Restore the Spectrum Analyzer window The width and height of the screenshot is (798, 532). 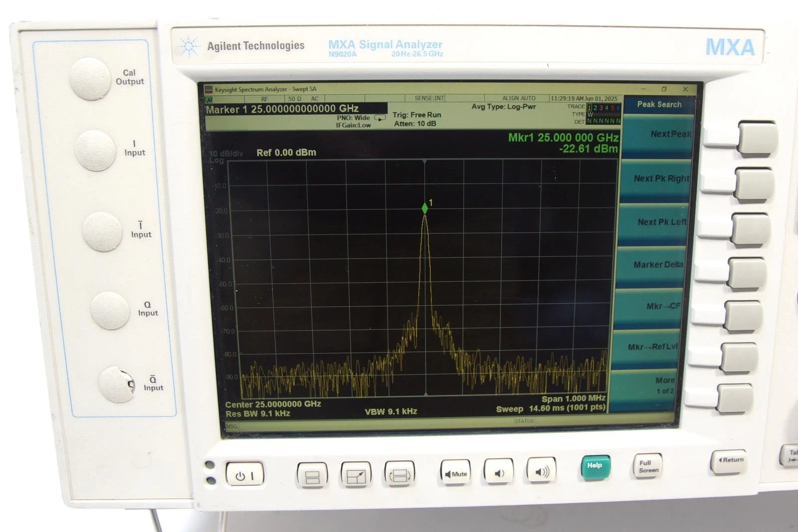click(x=664, y=89)
